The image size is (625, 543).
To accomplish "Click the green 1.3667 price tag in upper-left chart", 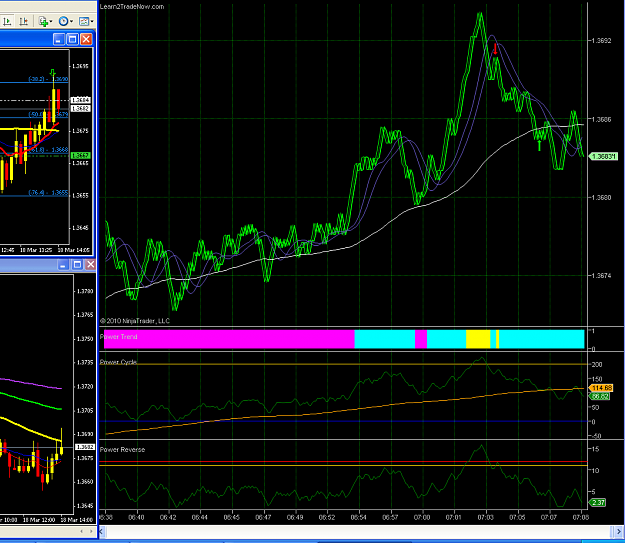I will tap(81, 155).
